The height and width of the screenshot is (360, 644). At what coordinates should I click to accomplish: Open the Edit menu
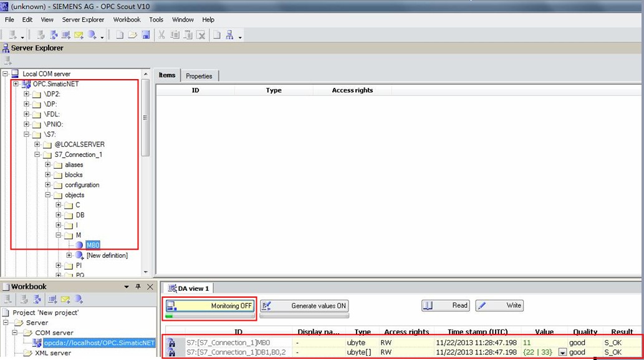click(x=27, y=19)
